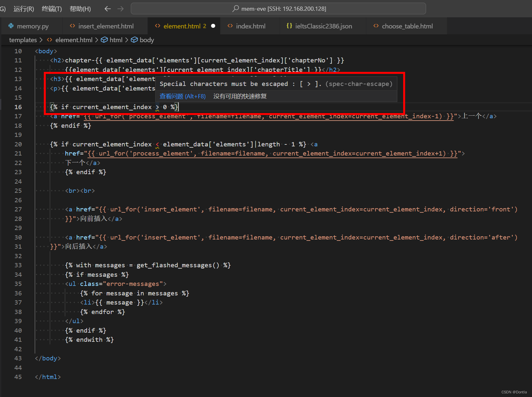The image size is (532, 397).
Task: Open the 运行(R) menu
Action: [x=23, y=9]
